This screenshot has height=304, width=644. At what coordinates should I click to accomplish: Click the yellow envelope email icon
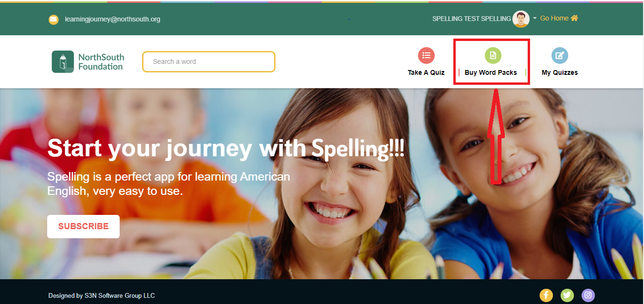click(x=53, y=20)
